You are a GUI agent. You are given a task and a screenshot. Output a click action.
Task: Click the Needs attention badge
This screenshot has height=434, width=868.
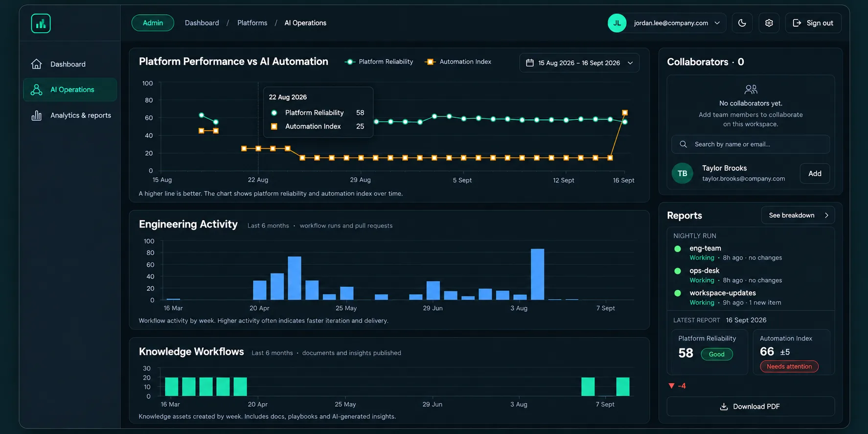coord(789,366)
